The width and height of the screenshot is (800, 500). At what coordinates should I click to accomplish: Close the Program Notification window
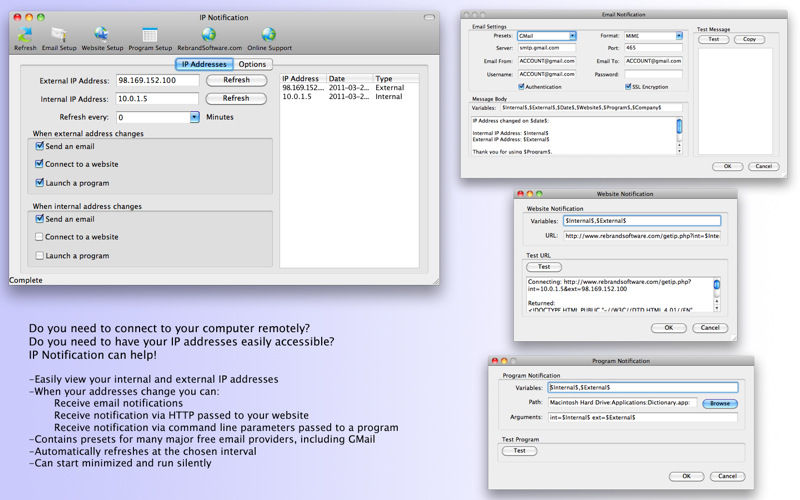click(x=494, y=361)
